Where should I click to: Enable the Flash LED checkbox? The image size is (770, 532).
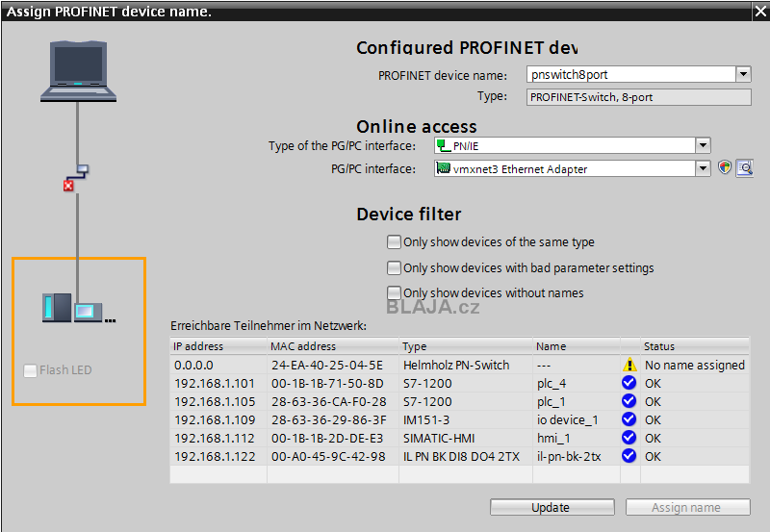30,370
